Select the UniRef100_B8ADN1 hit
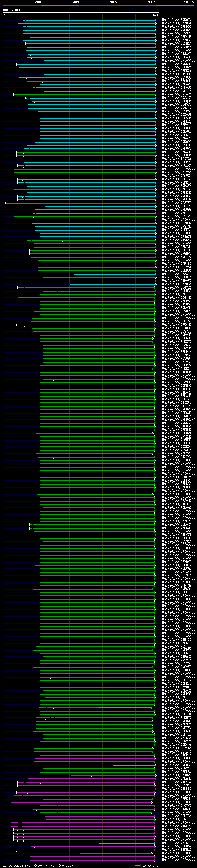The image size is (197, 868). click(176, 81)
